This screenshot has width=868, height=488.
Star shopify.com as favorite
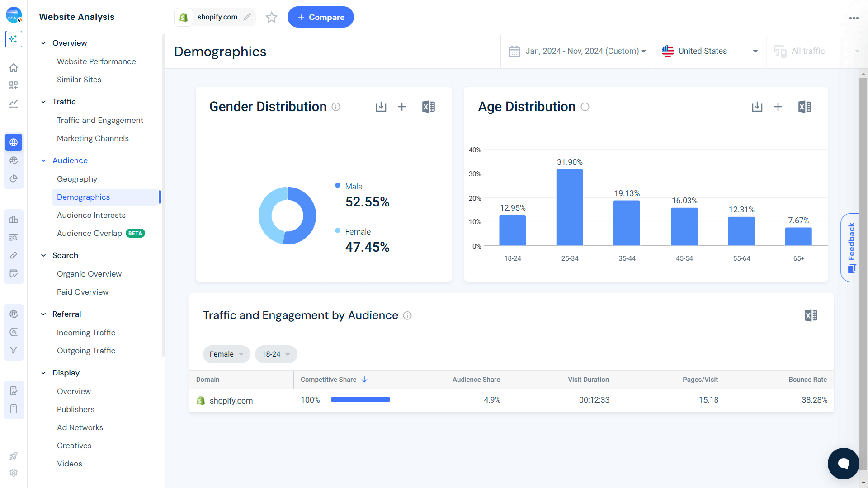pos(271,17)
